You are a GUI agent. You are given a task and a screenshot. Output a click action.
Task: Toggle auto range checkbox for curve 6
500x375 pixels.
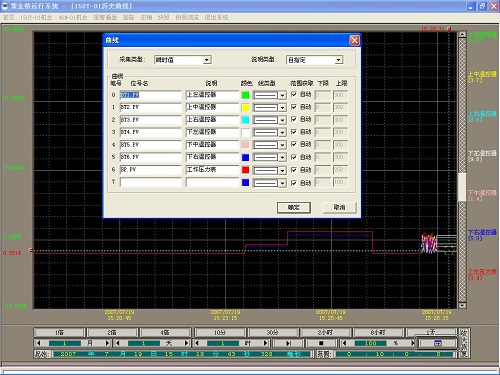294,170
